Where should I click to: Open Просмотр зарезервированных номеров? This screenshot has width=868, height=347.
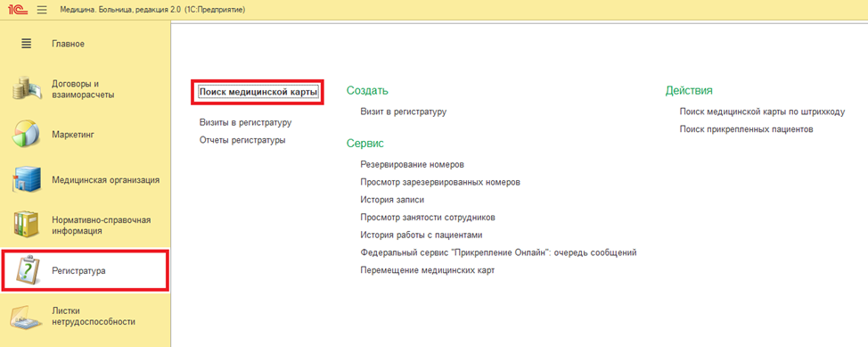point(440,182)
